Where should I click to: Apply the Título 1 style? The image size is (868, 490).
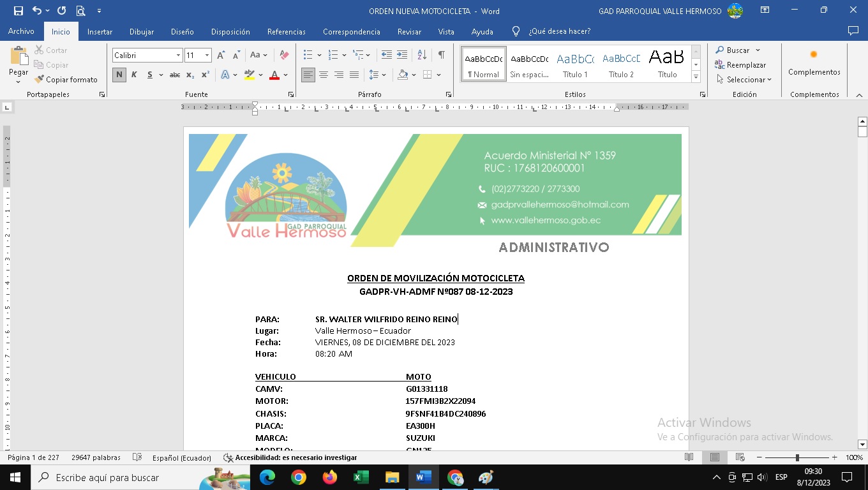(x=575, y=64)
